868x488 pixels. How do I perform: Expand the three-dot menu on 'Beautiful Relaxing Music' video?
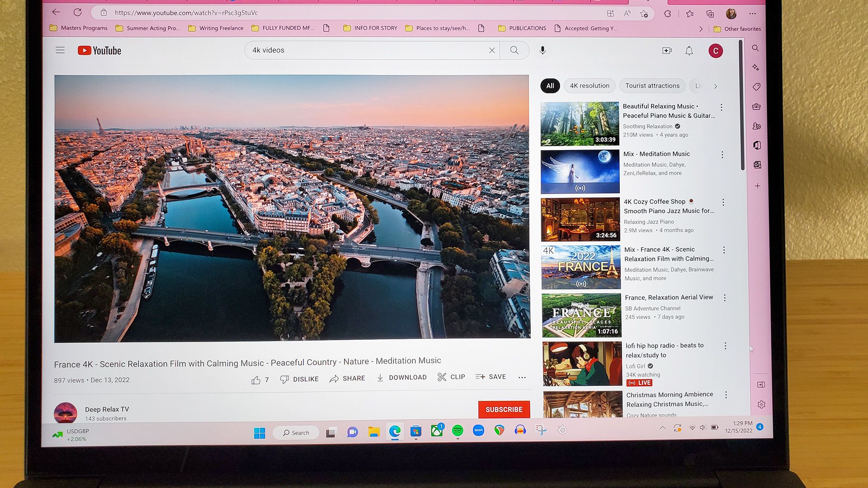click(x=722, y=106)
